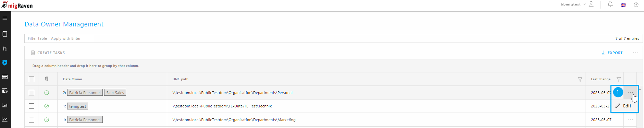Select the blue shield sidebar icon
This screenshot has height=128, width=644.
pos(5,63)
